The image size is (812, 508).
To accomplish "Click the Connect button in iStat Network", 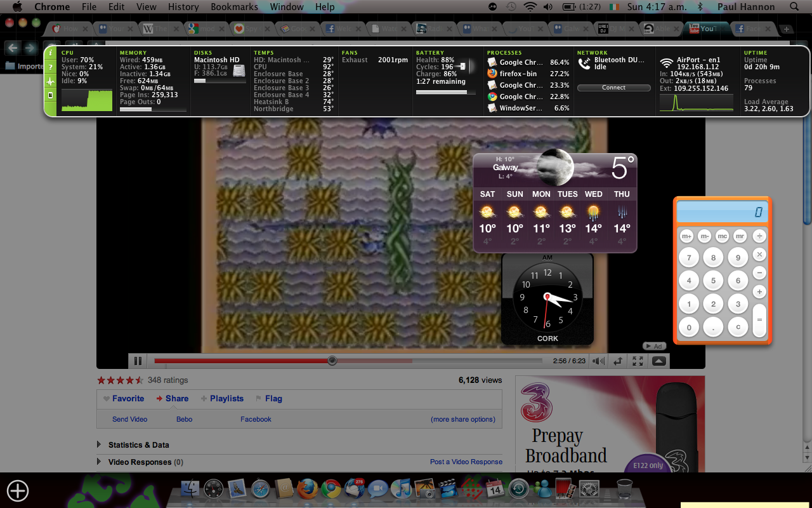I will [x=613, y=88].
